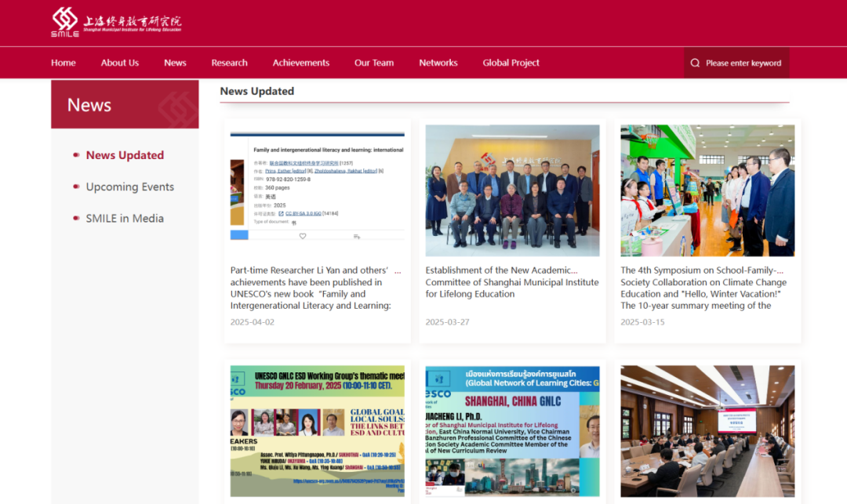Click the SMILE logo in the header

(x=116, y=22)
